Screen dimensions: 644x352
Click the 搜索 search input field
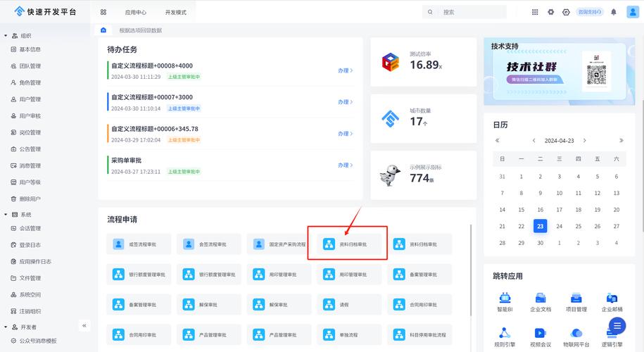coord(472,12)
